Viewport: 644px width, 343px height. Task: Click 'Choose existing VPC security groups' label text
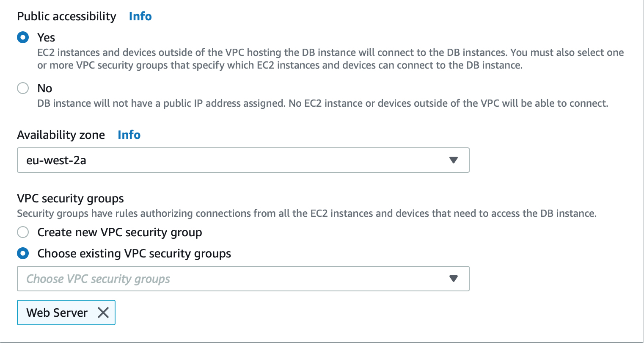[x=134, y=253]
